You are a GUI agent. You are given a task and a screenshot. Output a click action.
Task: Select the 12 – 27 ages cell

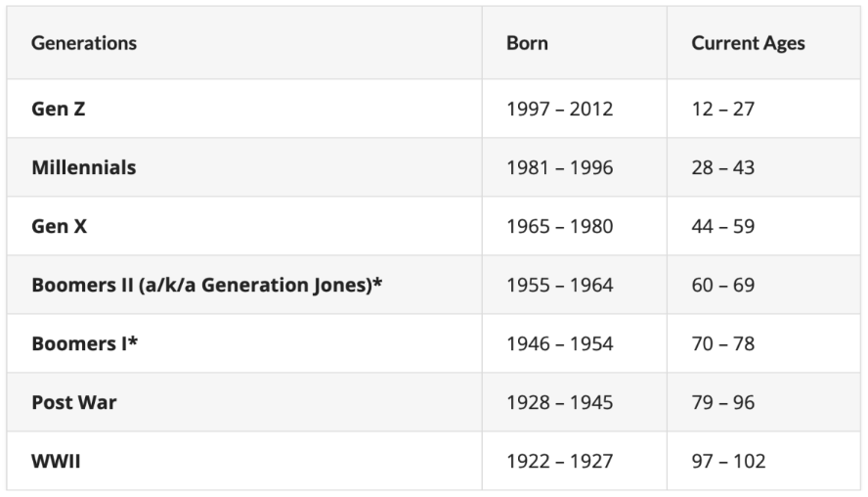(x=723, y=109)
